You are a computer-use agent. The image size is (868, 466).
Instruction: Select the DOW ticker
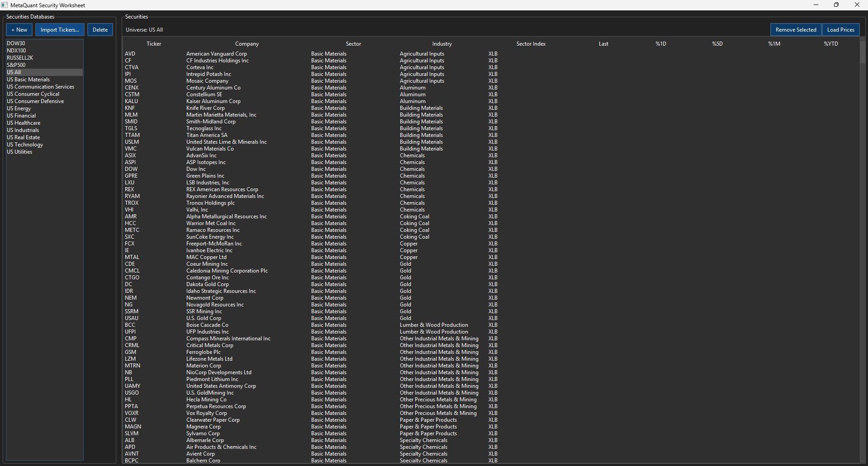point(131,169)
